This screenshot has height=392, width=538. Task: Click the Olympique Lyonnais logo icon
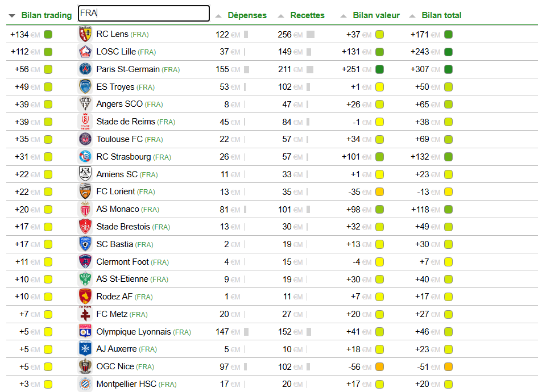85,332
